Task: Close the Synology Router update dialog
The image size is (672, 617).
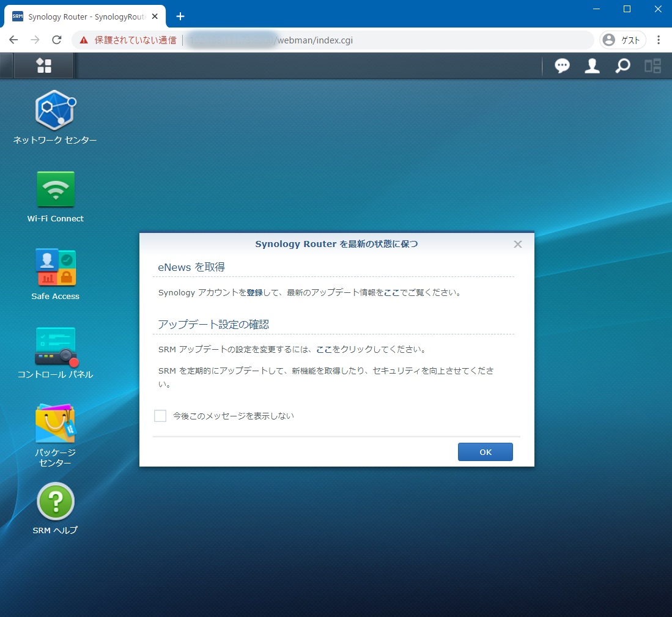Action: point(518,244)
